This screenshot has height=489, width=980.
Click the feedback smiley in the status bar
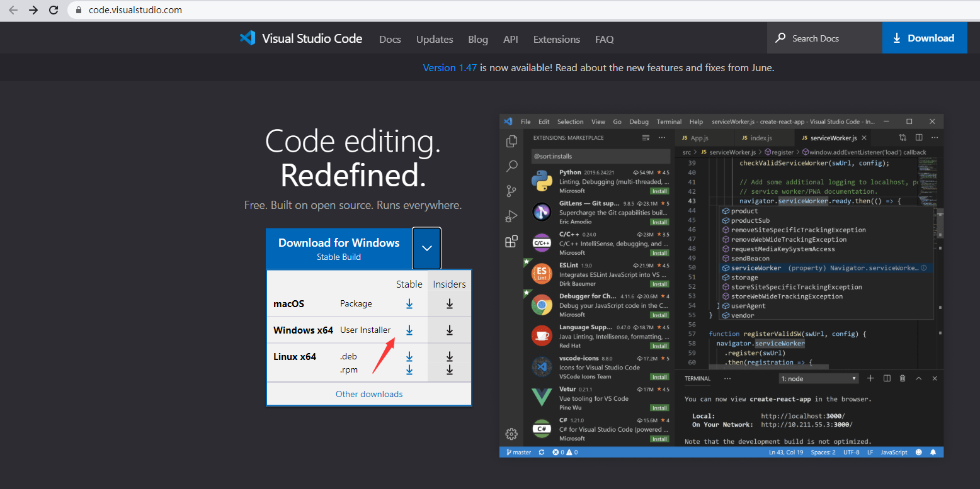[x=919, y=452]
